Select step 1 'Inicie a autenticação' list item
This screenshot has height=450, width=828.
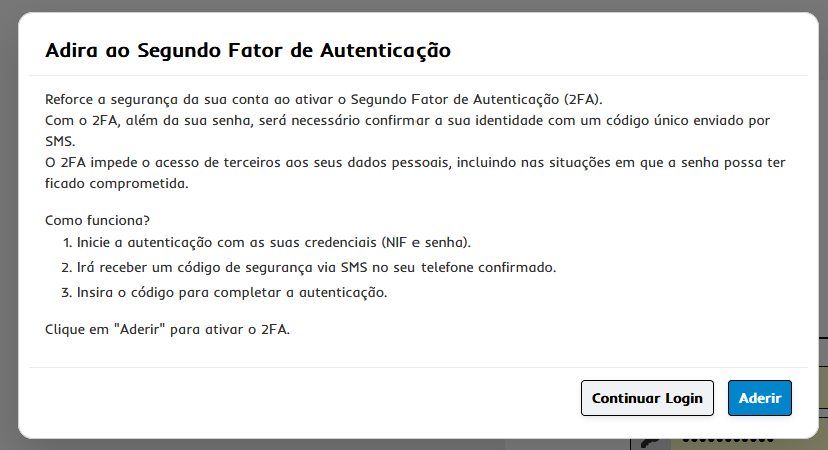pos(266,242)
